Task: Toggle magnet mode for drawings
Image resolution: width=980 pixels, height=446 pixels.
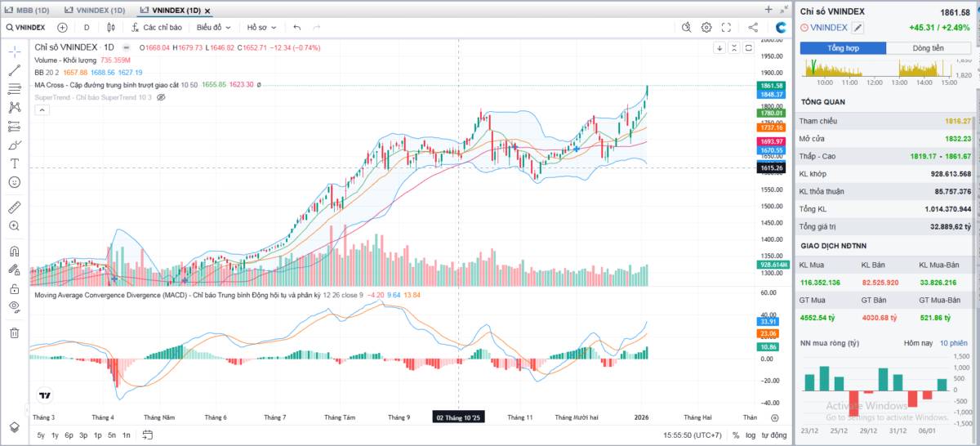Action: click(x=14, y=252)
